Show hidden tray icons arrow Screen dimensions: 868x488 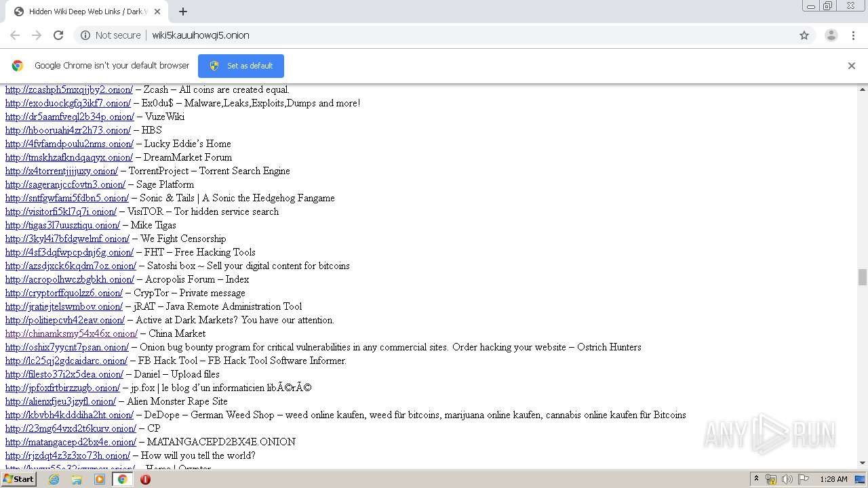tap(756, 479)
